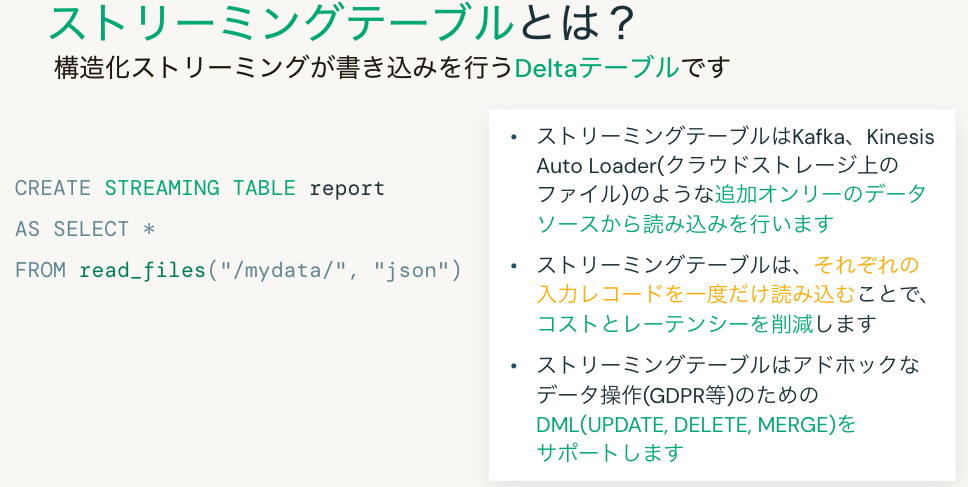Click the code line AS SELECT *
This screenshot has width=968, height=487.
(x=85, y=229)
